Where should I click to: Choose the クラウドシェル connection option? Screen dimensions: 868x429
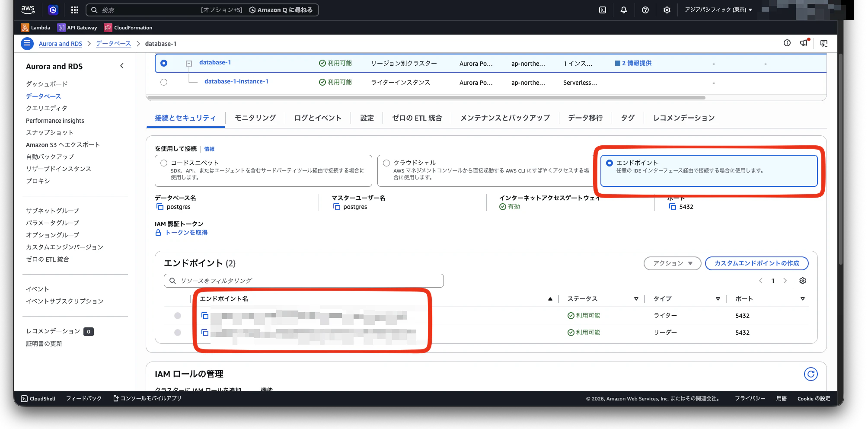[386, 163]
